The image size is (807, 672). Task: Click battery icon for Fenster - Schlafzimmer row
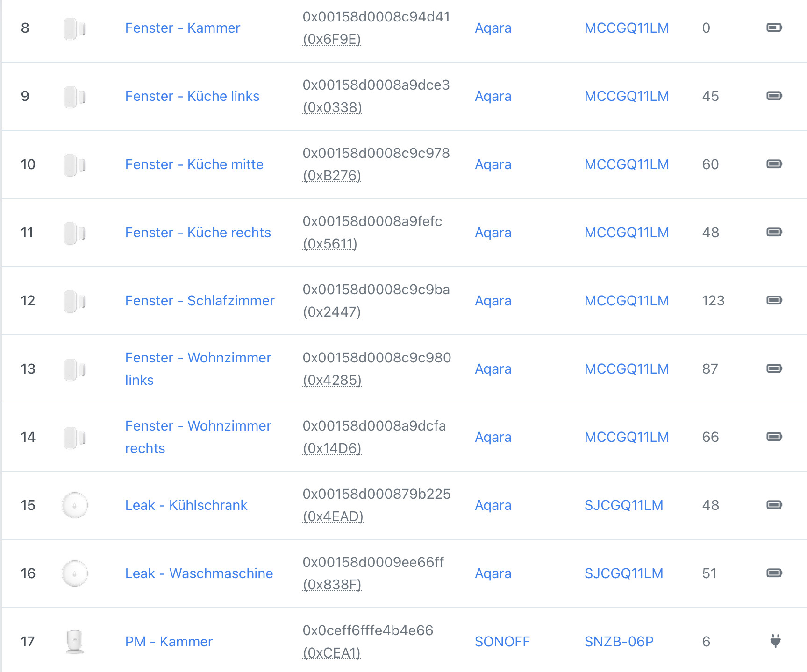coord(774,300)
